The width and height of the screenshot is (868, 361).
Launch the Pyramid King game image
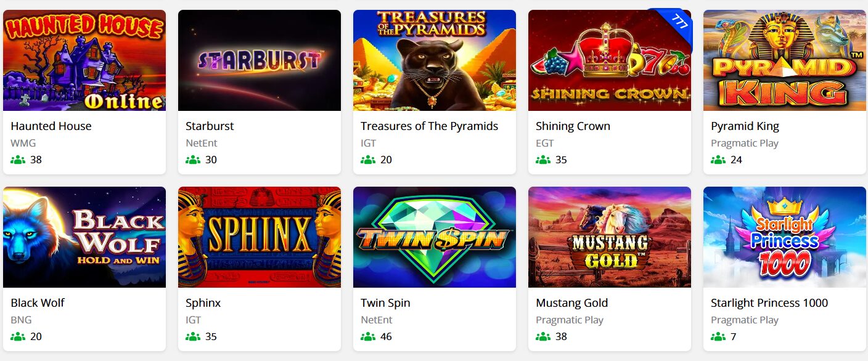click(785, 60)
